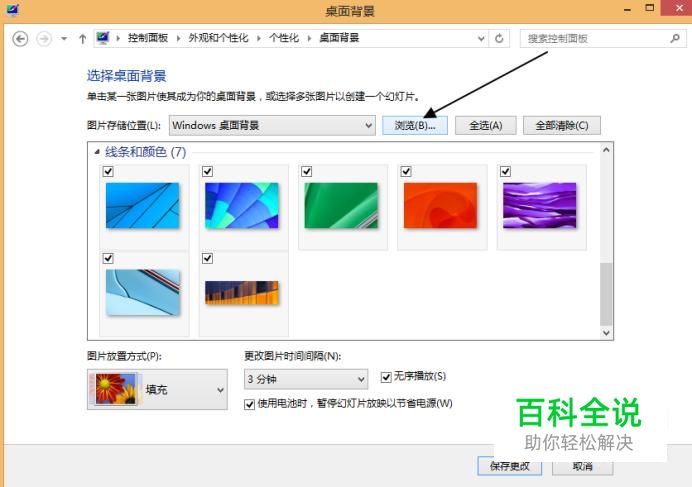Click the 取消 button
Image resolution: width=692 pixels, height=487 pixels.
583,466
